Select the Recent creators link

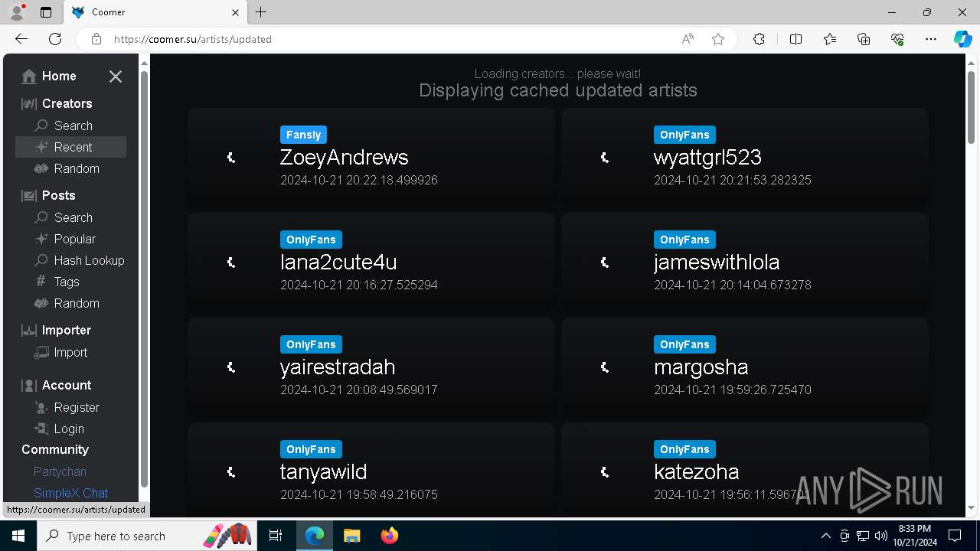(70, 147)
